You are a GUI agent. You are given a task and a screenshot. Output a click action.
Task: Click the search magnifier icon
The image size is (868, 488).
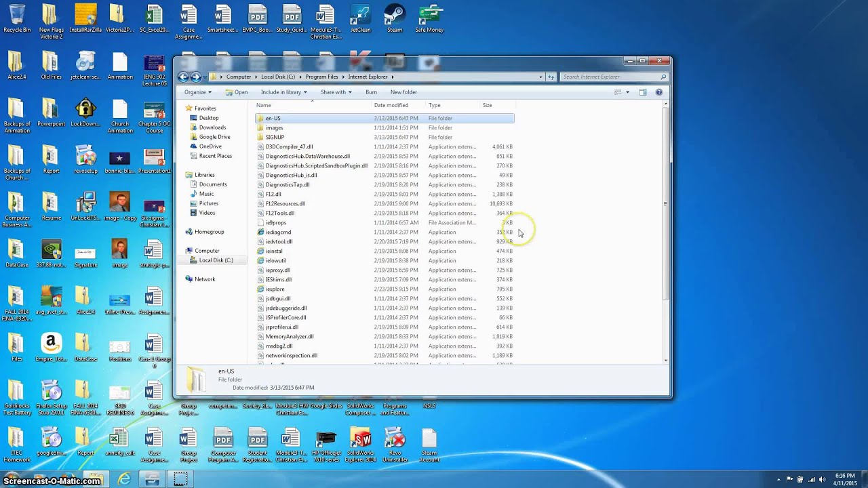pyautogui.click(x=664, y=77)
